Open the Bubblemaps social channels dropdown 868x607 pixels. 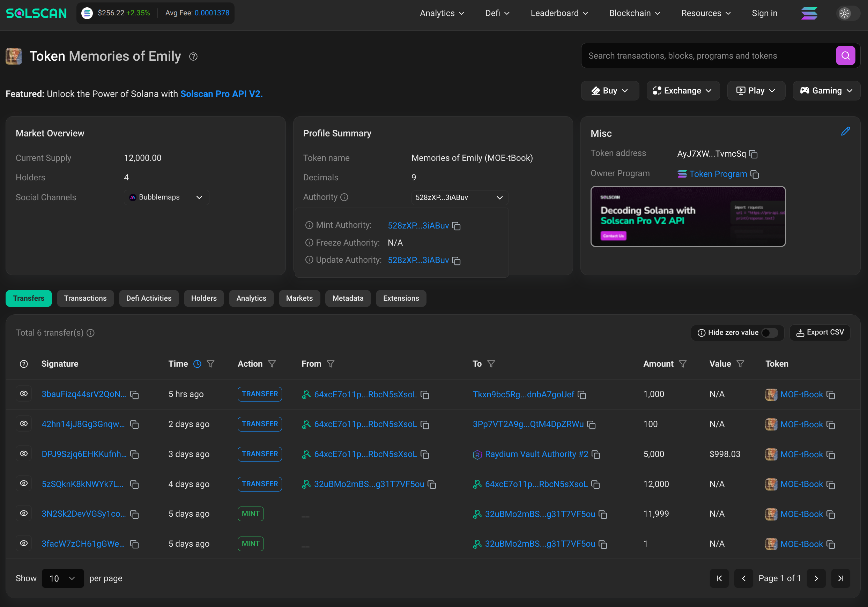[x=166, y=197]
